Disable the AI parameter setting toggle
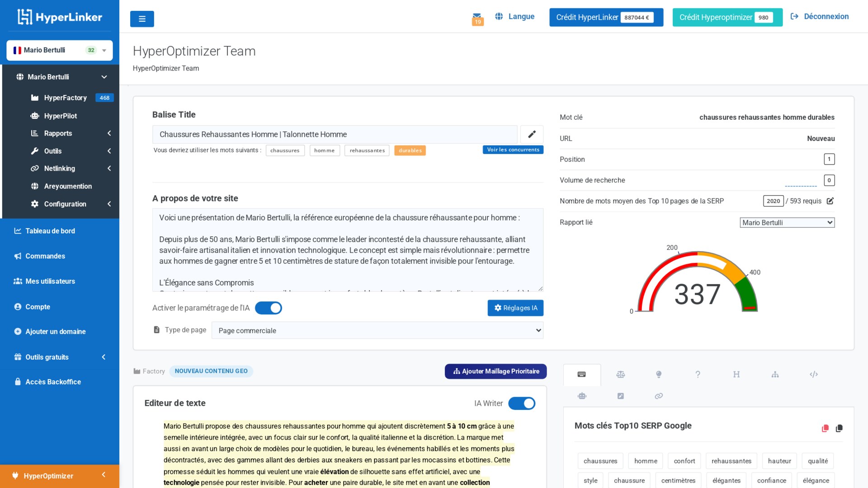Screen dimensions: 868x488 269,308
